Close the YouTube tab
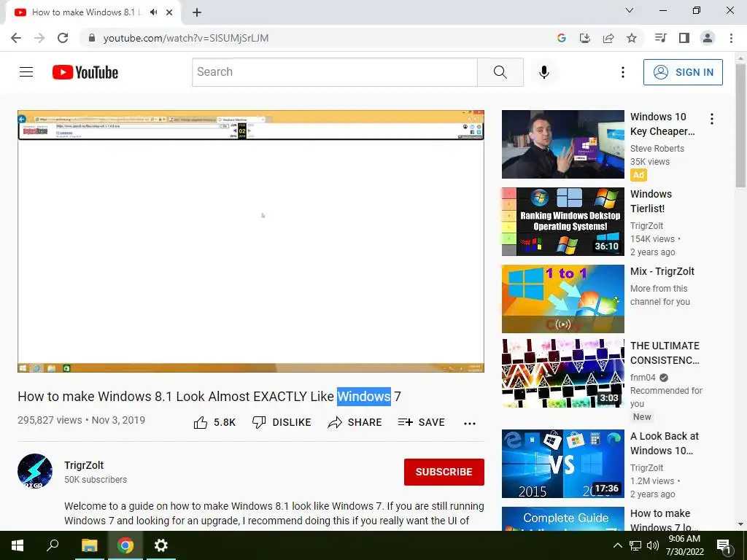747x560 pixels. 169,12
